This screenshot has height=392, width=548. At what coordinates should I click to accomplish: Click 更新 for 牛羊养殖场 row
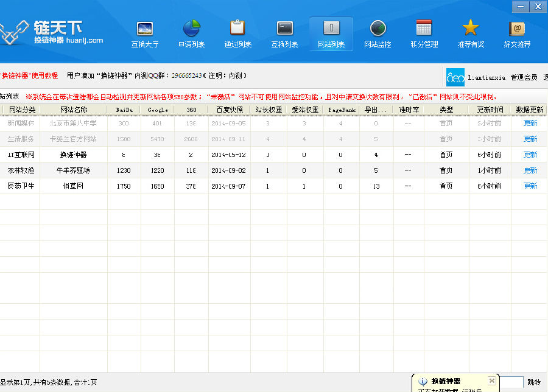click(530, 170)
